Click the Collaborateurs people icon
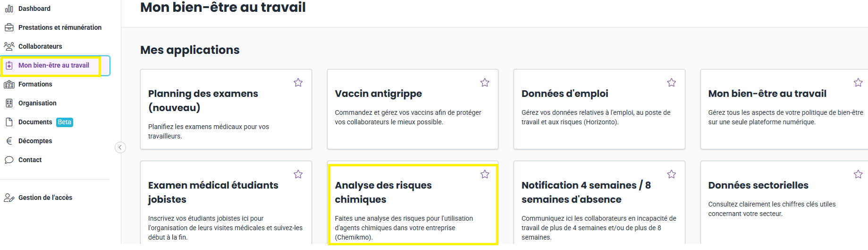868x250 pixels. click(x=9, y=46)
